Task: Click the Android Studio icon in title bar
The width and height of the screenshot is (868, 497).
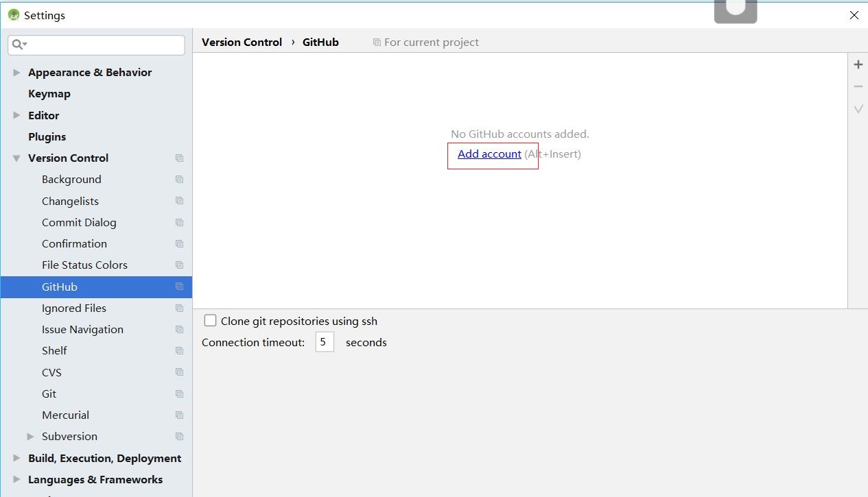Action: 13,14
